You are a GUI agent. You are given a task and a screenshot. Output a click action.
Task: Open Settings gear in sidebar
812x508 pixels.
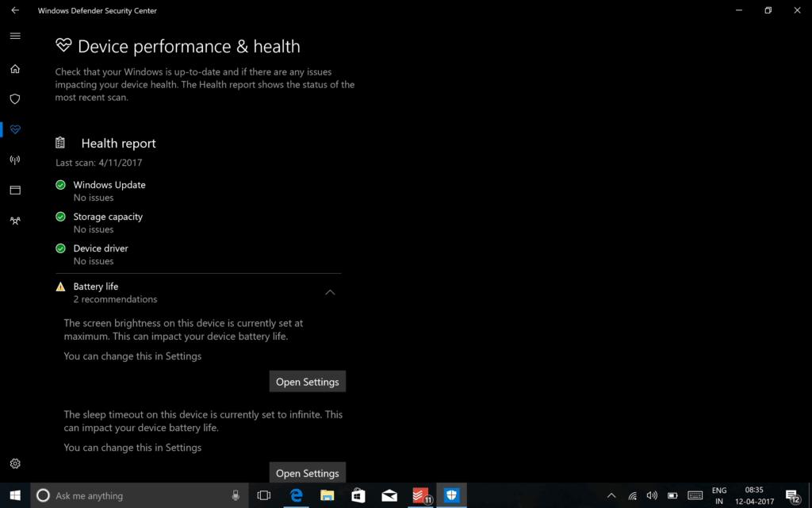click(15, 464)
